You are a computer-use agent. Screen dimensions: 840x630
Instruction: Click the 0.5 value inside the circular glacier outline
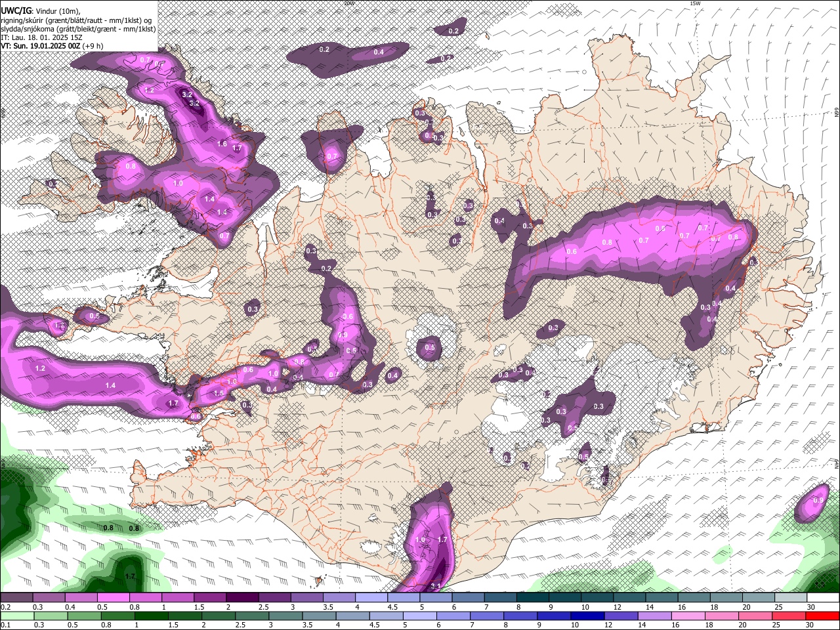(430, 348)
